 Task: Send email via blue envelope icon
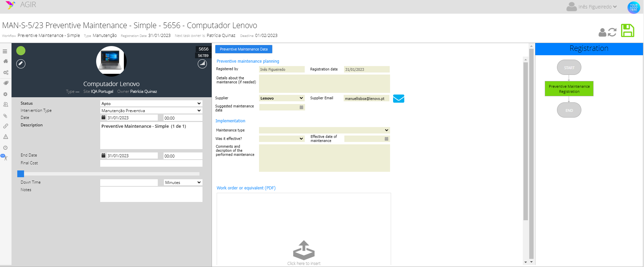[x=399, y=99]
